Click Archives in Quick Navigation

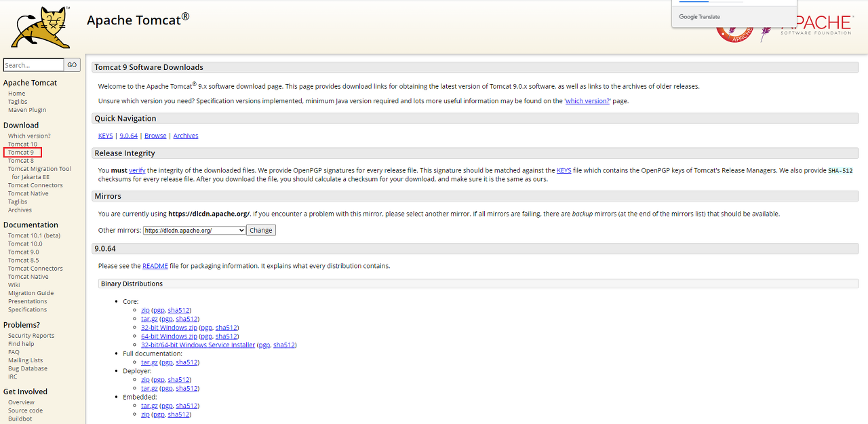(186, 136)
